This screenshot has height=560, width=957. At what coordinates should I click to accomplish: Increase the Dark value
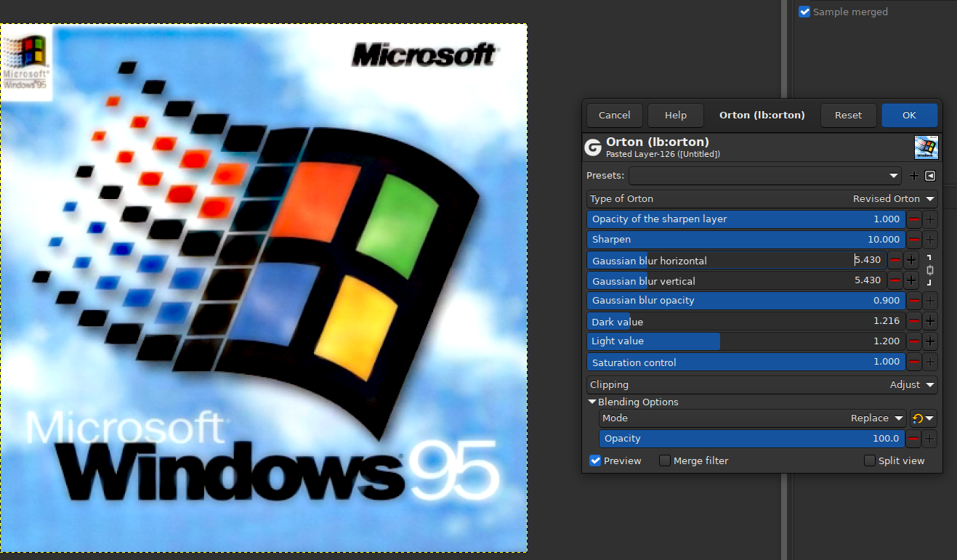(x=930, y=321)
